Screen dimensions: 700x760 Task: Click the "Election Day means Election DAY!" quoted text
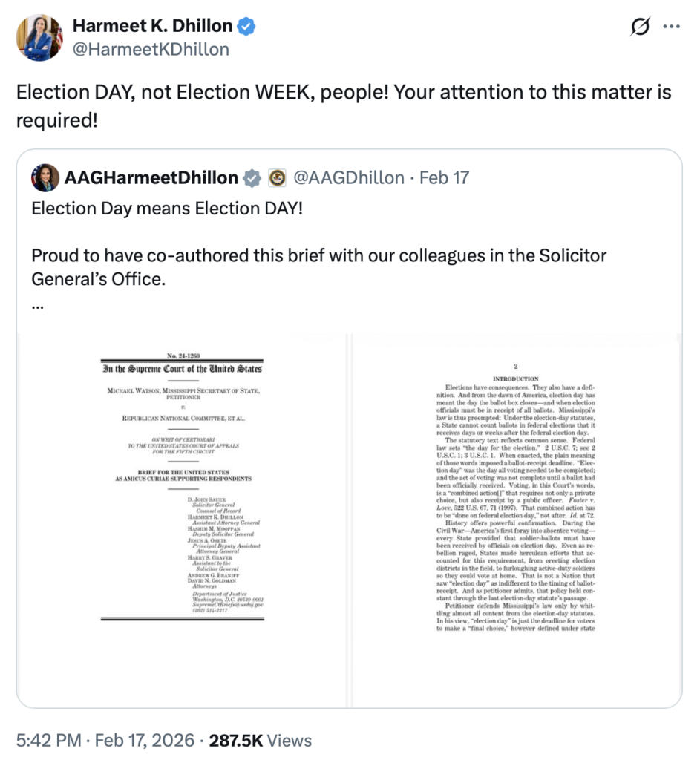(x=167, y=208)
